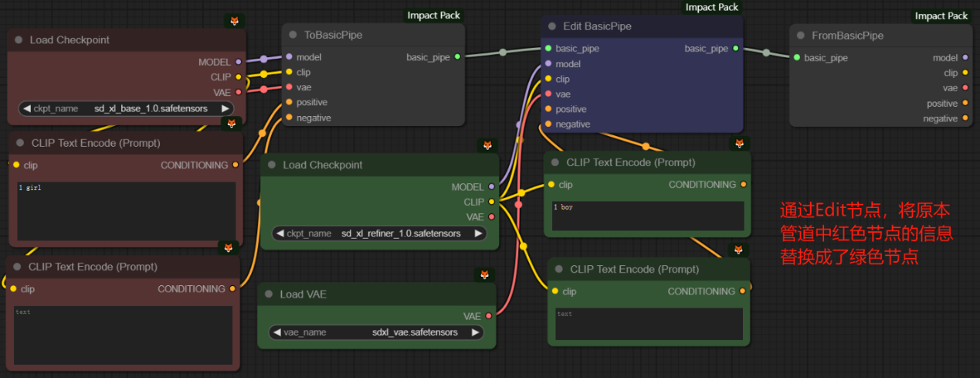Viewport: 980px width, 378px height.
Task: Click the negative output port on FromBasicPipe
Action: [965, 119]
